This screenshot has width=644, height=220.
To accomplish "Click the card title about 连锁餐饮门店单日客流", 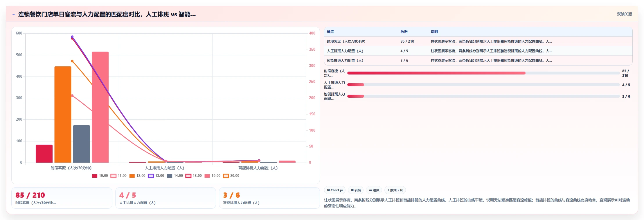I will [x=107, y=14].
